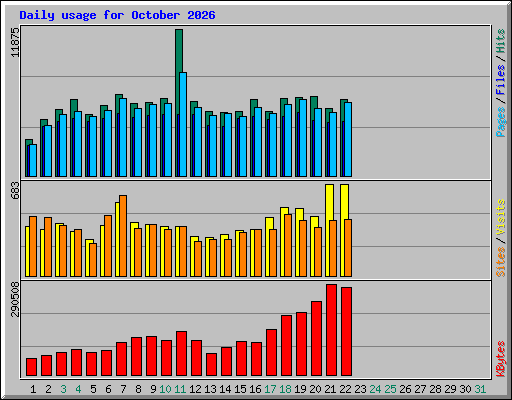Click day label 15 on the x-axis
Image resolution: width=512 pixels, height=400 pixels.
(x=240, y=389)
